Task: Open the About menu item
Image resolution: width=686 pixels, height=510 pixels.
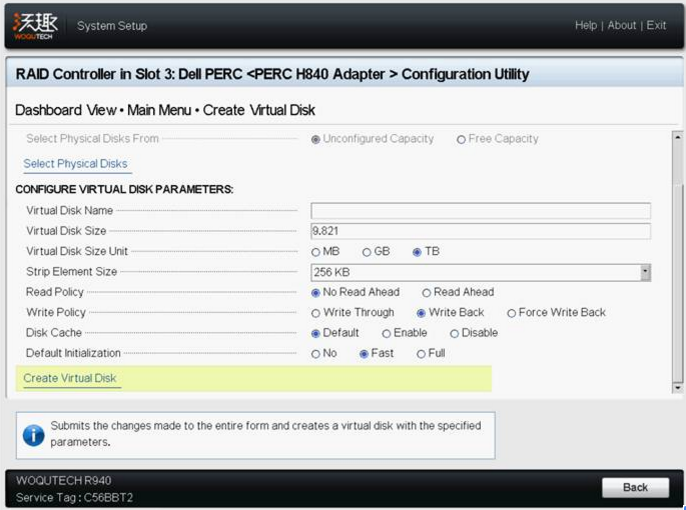Action: tap(621, 25)
